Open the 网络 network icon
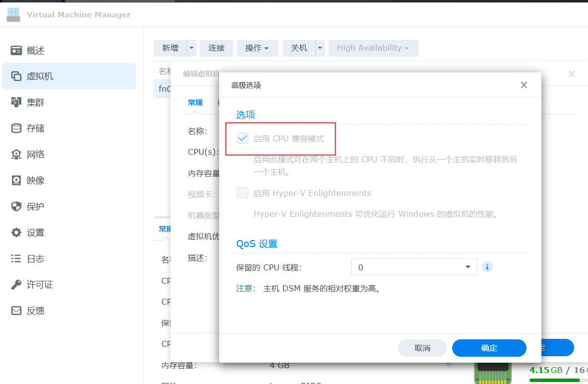The width and height of the screenshot is (588, 384). (16, 154)
